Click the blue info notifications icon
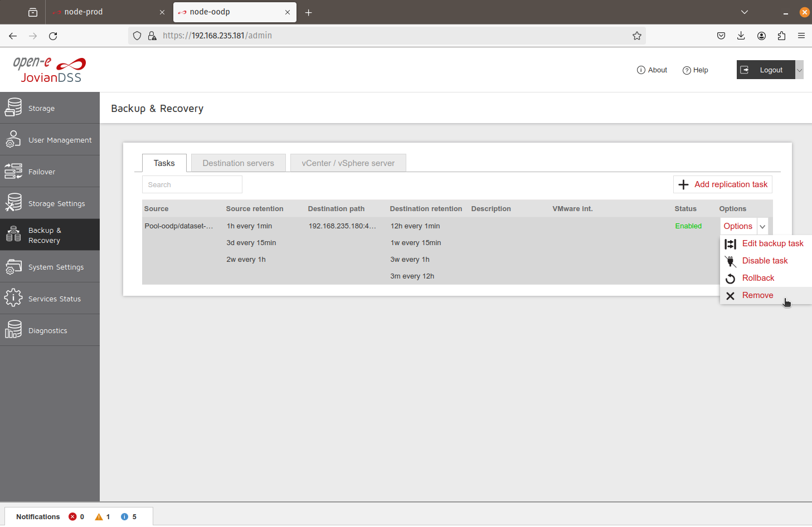The image size is (812, 527). coord(124,516)
